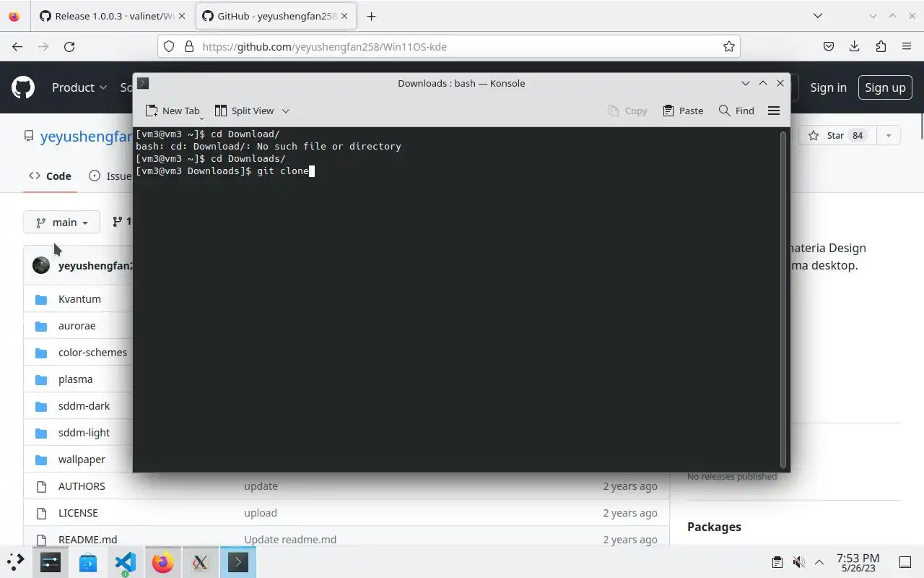This screenshot has width=924, height=578.
Task: Open the star lists dropdown arrow
Action: 889,135
